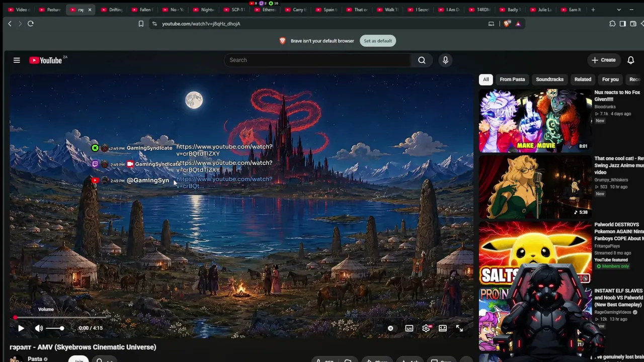This screenshot has width=644, height=362.
Task: Enter full screen mode
Action: pos(459,328)
